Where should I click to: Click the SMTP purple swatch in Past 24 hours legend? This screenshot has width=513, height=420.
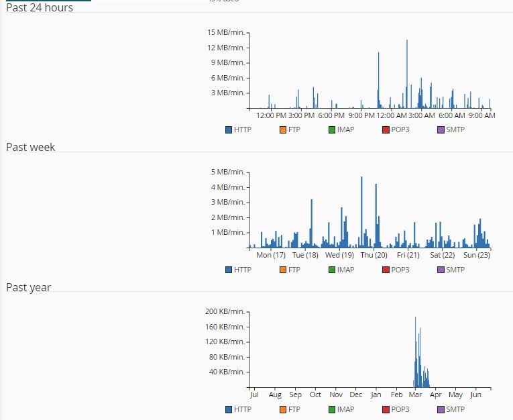click(441, 130)
